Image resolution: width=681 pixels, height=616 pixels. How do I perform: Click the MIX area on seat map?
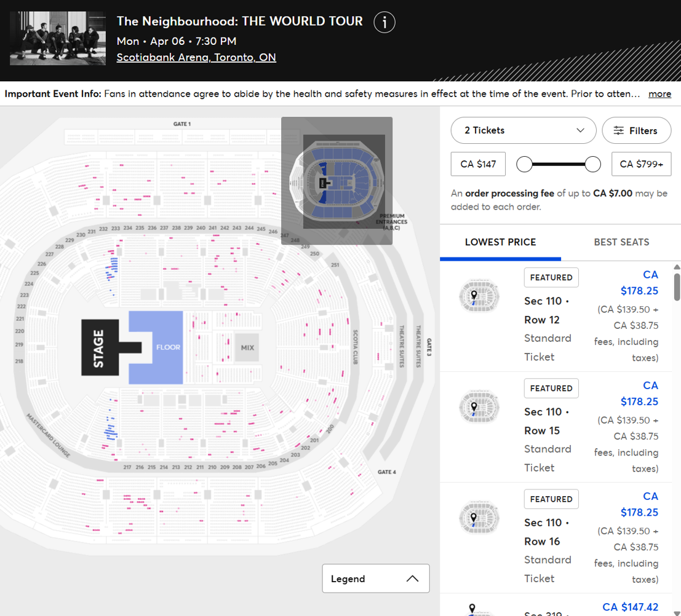(247, 348)
